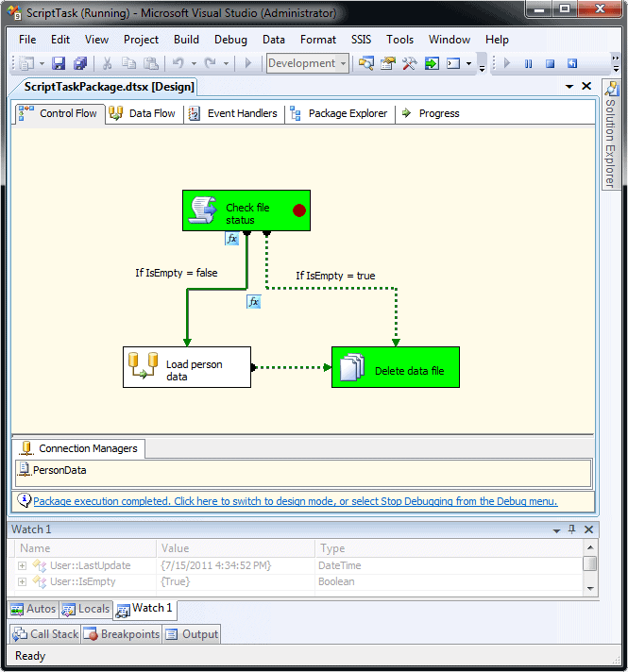Open the active files dropdown arrow near the design tab
Screen dimensions: 628x672
[569, 87]
